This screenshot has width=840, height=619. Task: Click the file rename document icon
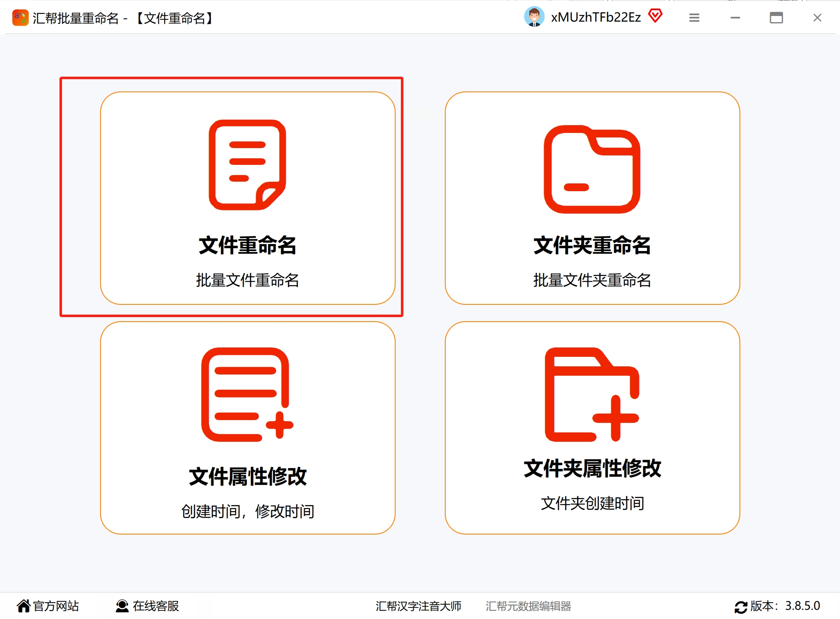click(247, 165)
